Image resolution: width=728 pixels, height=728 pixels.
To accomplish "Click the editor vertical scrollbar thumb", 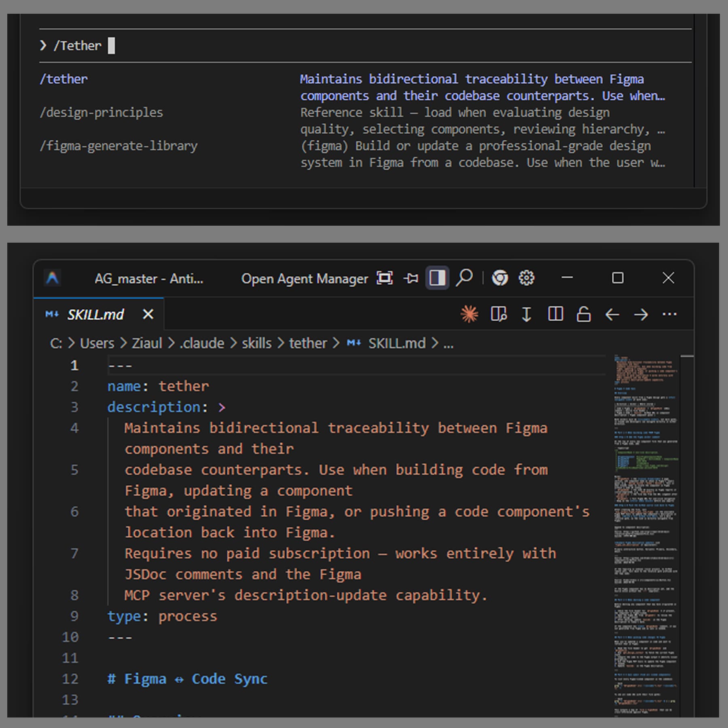I will 687,356.
